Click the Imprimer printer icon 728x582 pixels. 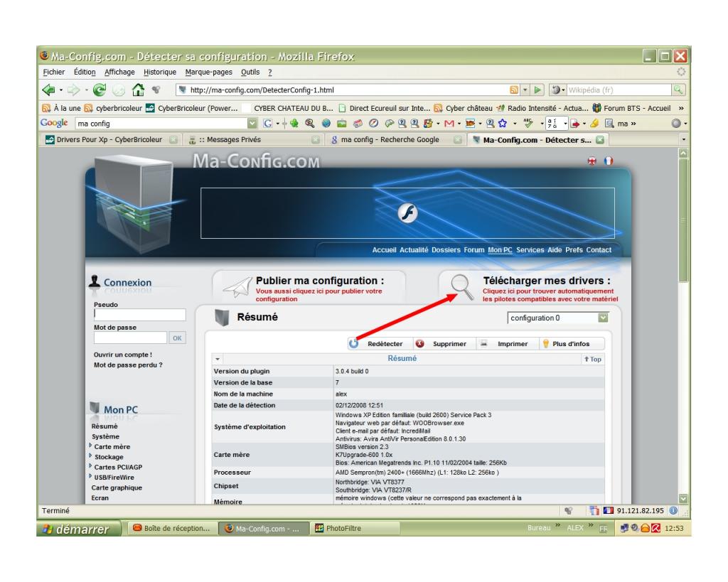(483, 343)
